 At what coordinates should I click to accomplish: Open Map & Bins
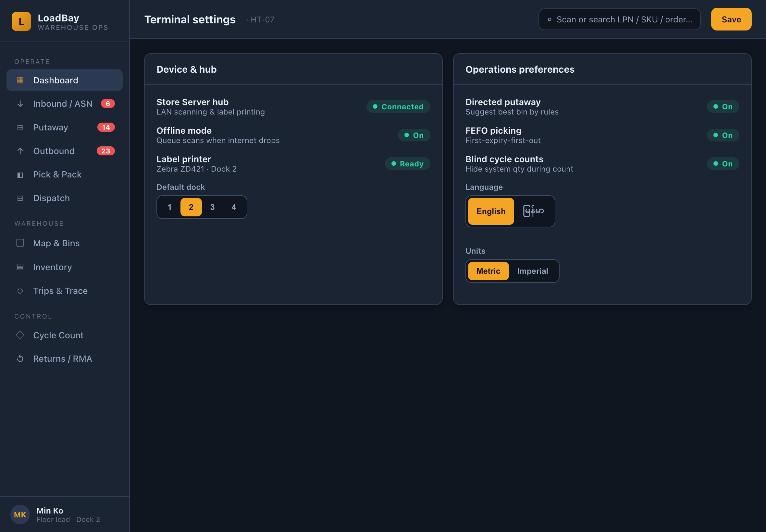click(65, 243)
